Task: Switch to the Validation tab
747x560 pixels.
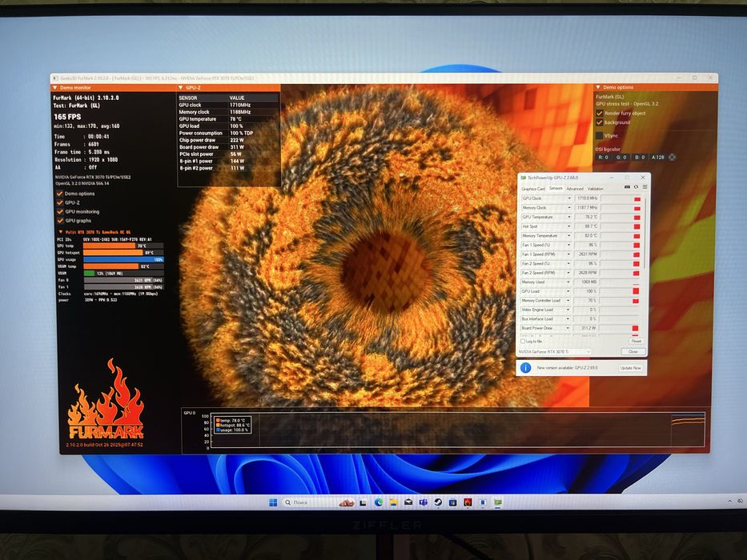Action: [x=595, y=189]
